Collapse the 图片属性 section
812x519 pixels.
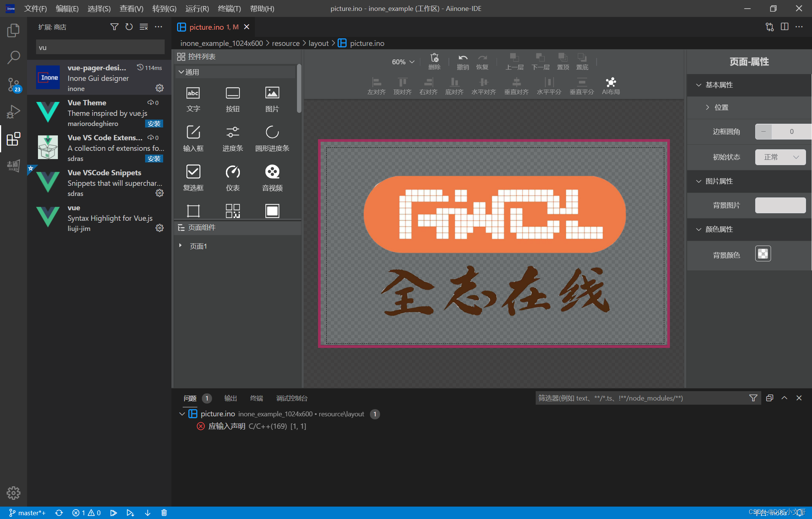699,181
